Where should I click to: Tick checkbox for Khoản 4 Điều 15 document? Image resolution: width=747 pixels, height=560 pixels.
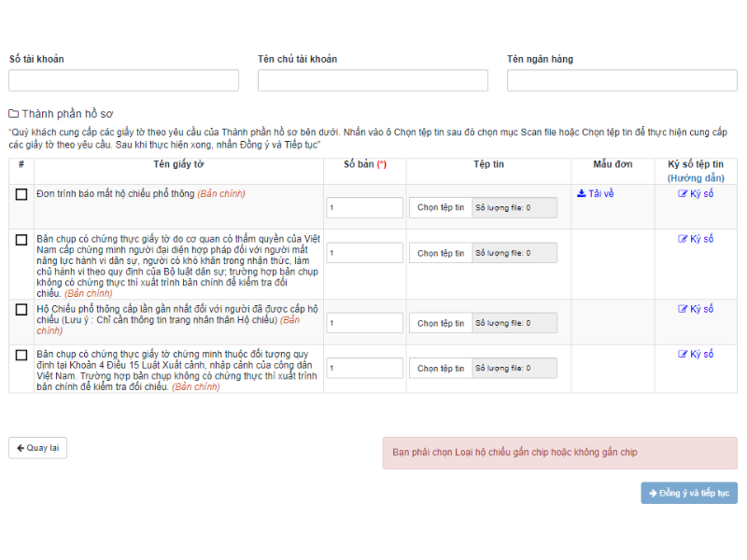[21, 355]
